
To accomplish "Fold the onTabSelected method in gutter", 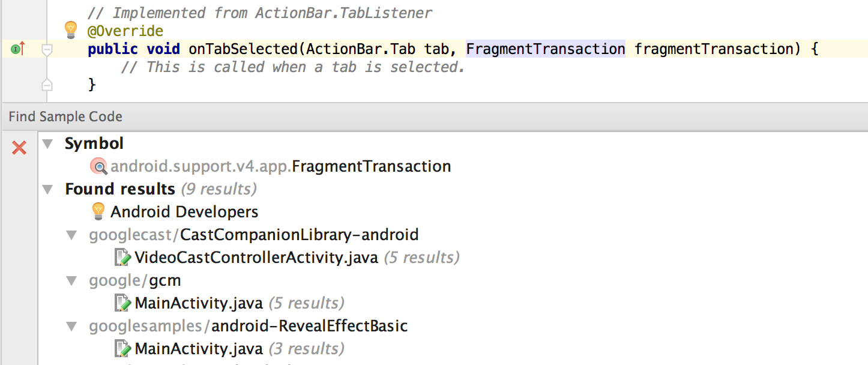I will [47, 50].
